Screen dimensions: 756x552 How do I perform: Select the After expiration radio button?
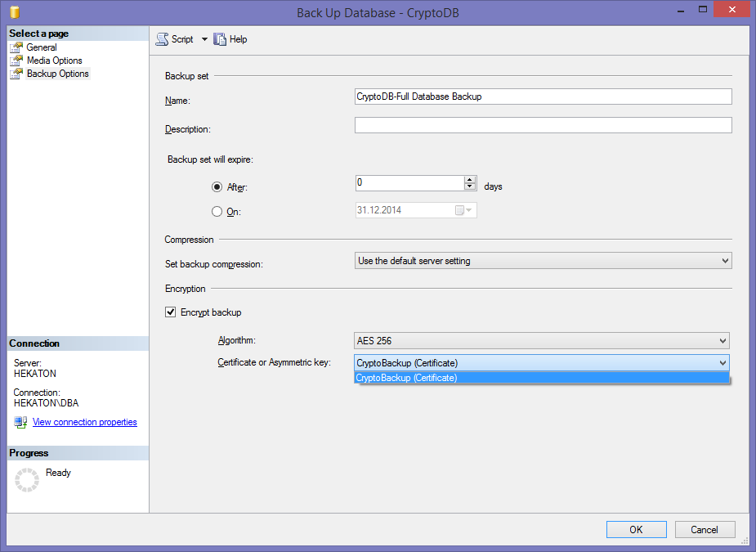tap(217, 186)
